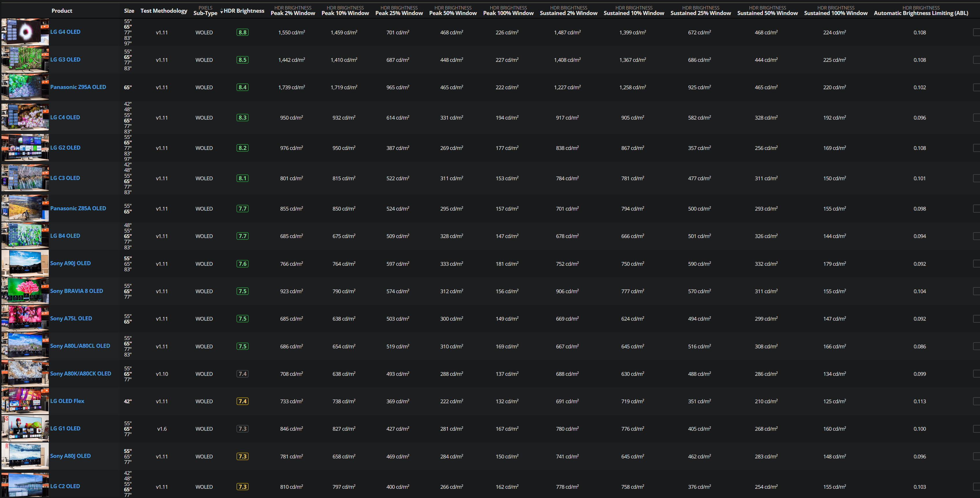
Task: Click the LG C4 OLED thumbnail image
Action: click(25, 117)
